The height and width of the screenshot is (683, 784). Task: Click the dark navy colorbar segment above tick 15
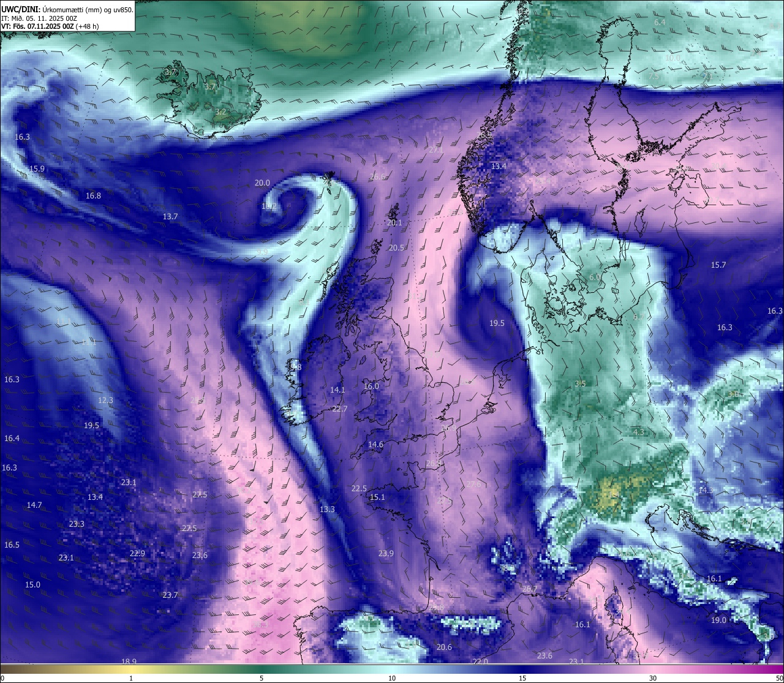tap(522, 669)
